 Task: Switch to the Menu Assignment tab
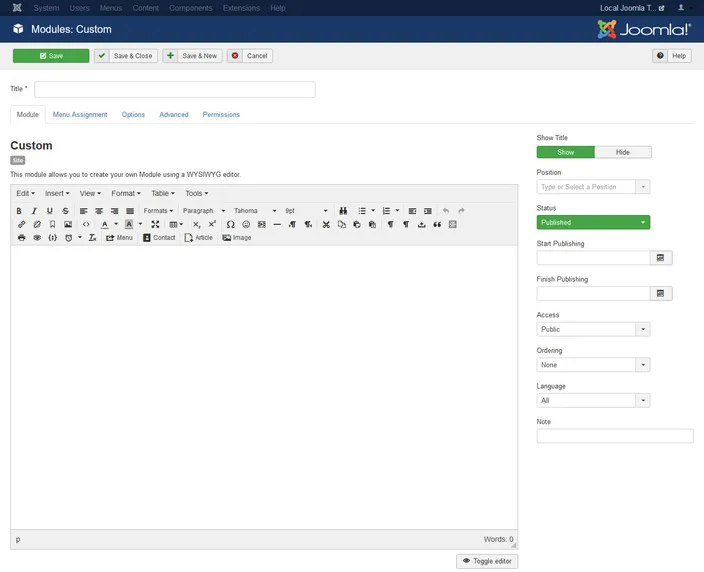point(80,114)
